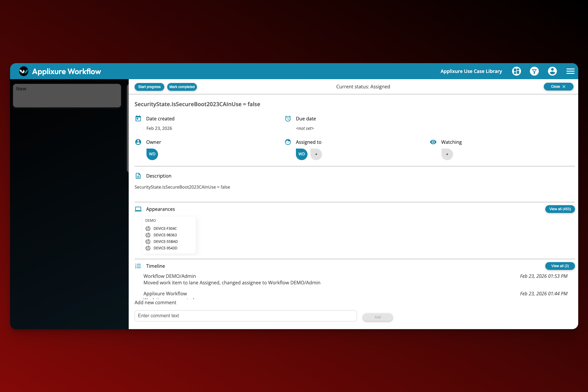Select the WD avatar under Assigned to

tap(302, 154)
